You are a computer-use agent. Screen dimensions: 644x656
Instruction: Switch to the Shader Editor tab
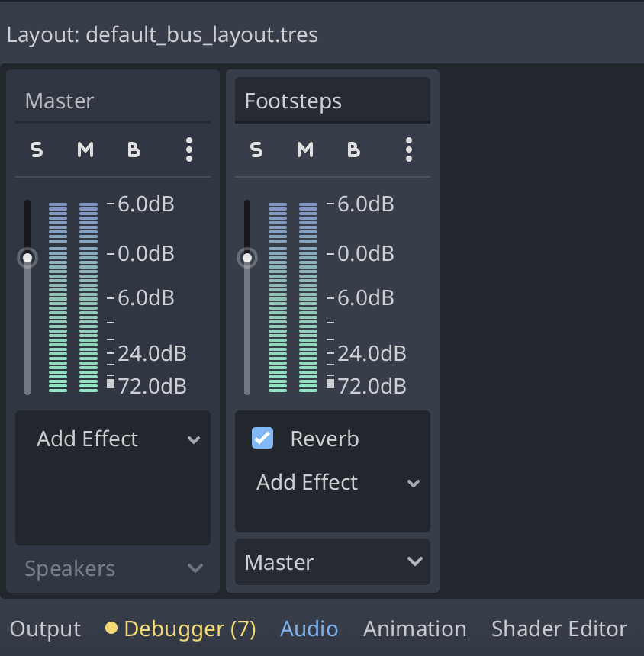click(559, 629)
